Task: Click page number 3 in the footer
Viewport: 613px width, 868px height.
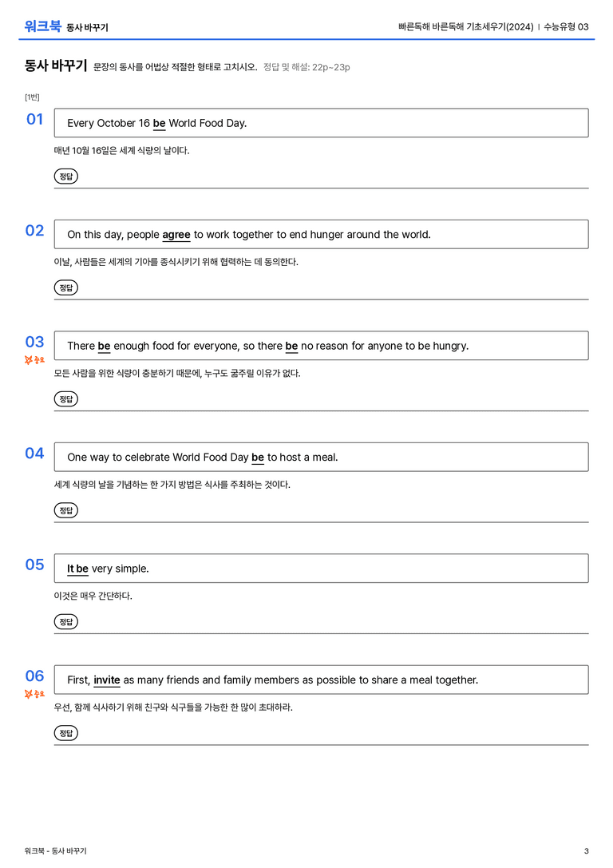Action: click(x=587, y=851)
